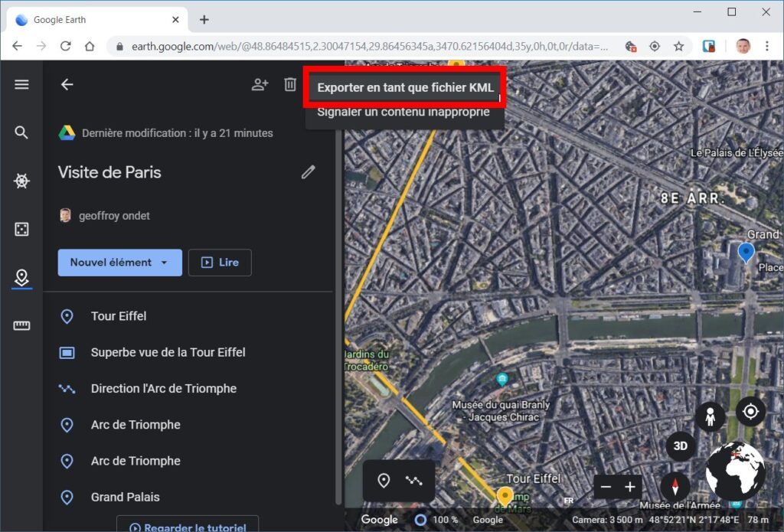Click the blue Grand Palais map pin
Image resolution: width=784 pixels, height=532 pixels.
[746, 252]
